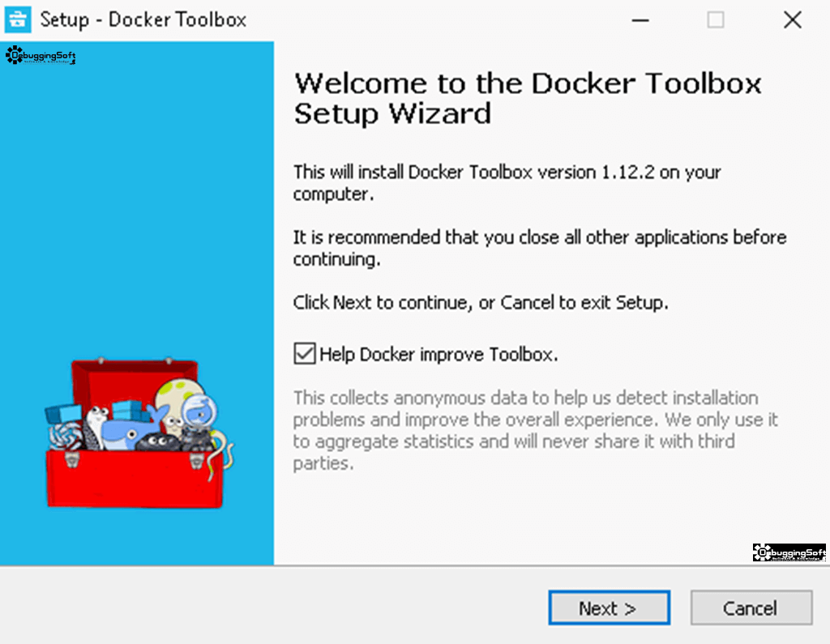Click the Docker Toolbox setup icon in title bar
The width and height of the screenshot is (830, 644).
coord(18,19)
